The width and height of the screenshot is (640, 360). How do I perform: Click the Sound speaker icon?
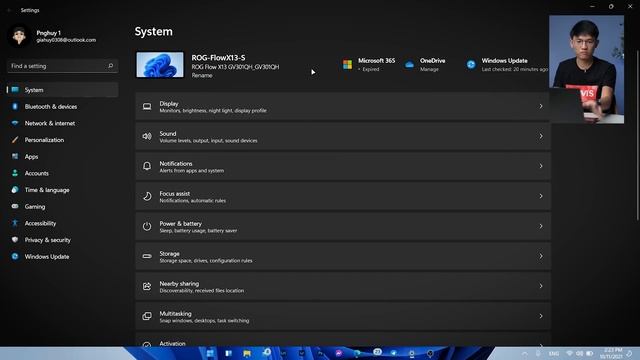pyautogui.click(x=147, y=136)
